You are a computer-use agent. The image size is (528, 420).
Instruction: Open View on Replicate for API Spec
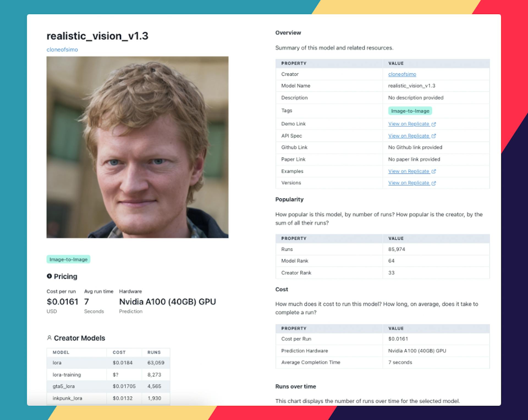(x=408, y=136)
